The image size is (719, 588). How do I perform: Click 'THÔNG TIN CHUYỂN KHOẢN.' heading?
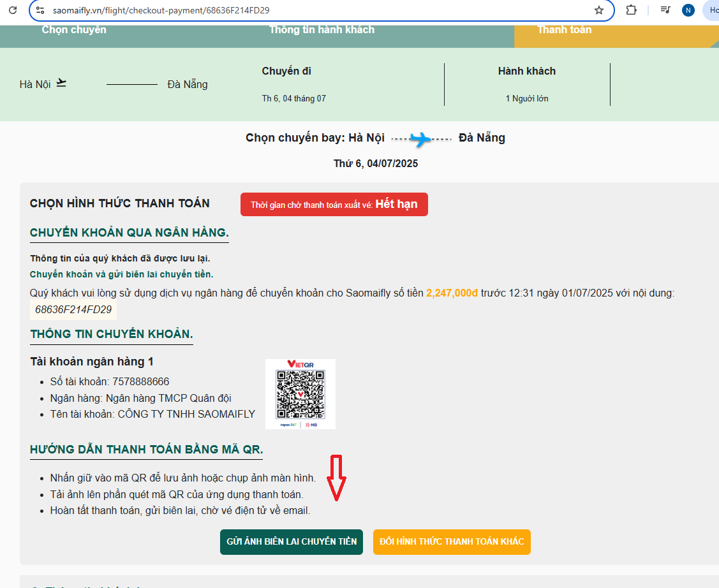pos(112,334)
